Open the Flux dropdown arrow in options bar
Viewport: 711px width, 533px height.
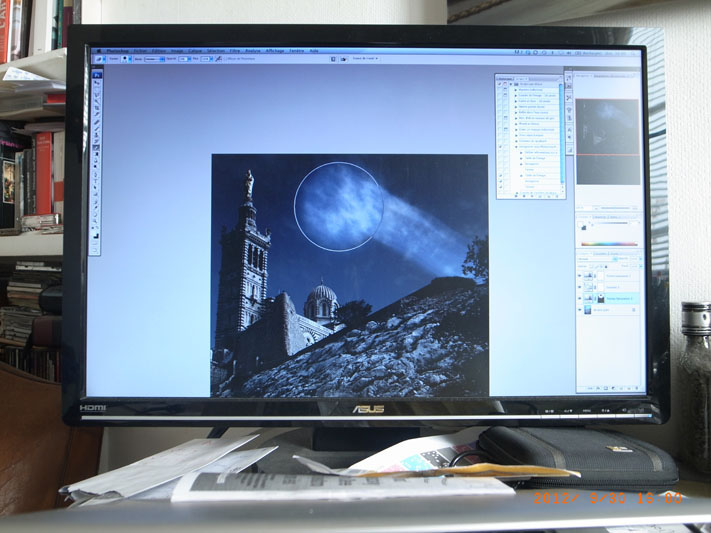click(211, 59)
